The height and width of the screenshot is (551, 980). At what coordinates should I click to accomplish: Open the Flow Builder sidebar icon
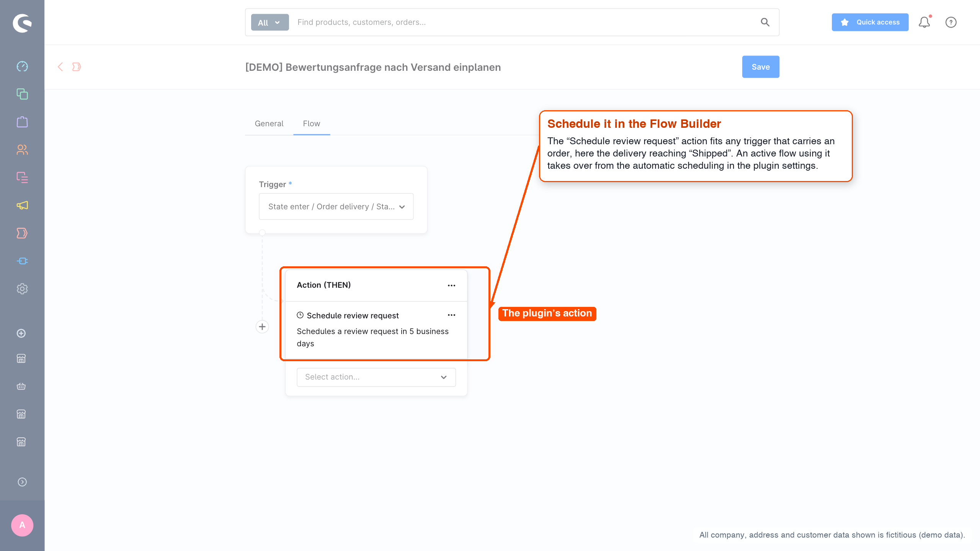22,233
